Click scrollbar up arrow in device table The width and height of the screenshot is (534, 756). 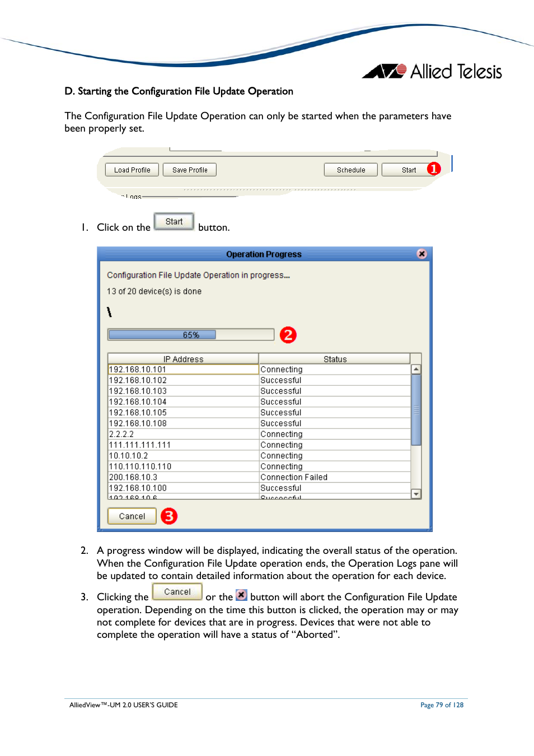(x=416, y=369)
